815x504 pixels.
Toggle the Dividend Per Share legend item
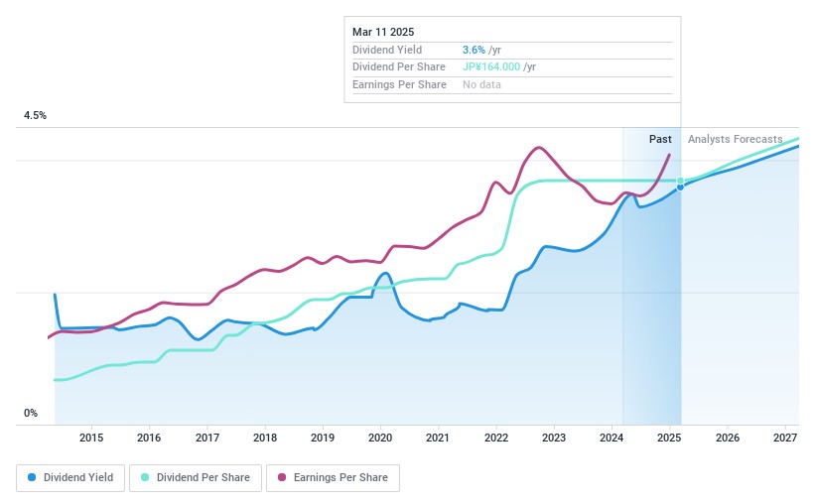tap(197, 477)
